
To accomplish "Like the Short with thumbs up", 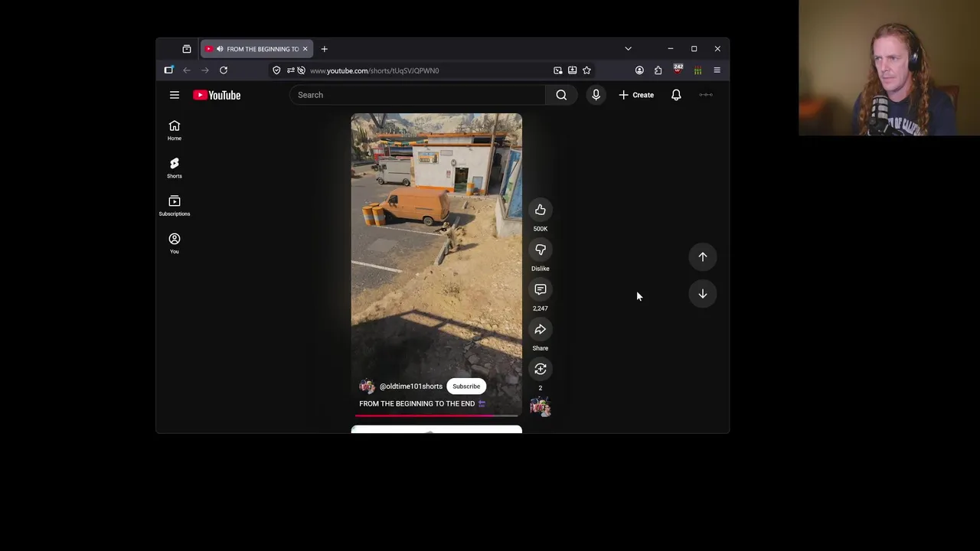I will coord(541,210).
